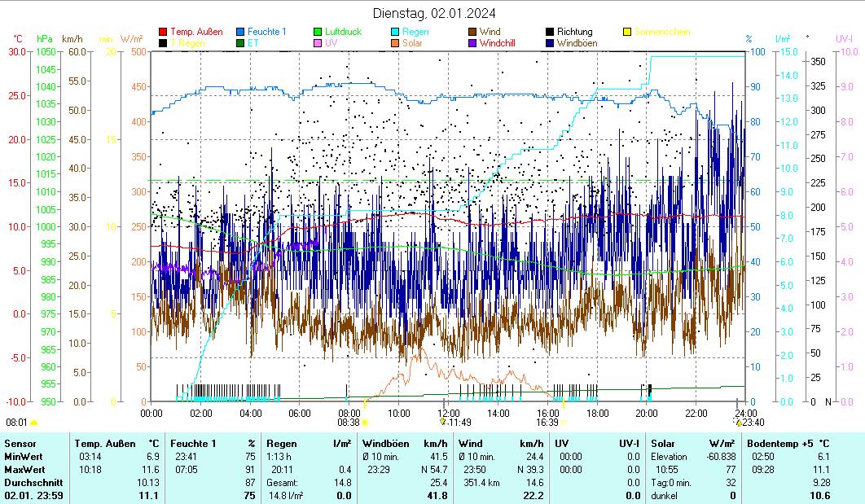
Task: Click the sunrise icon beside 08:38
Action: point(365,423)
